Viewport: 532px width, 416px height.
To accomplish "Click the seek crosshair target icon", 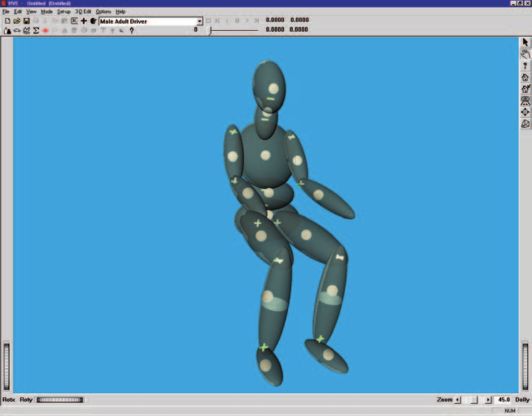I will (525, 112).
